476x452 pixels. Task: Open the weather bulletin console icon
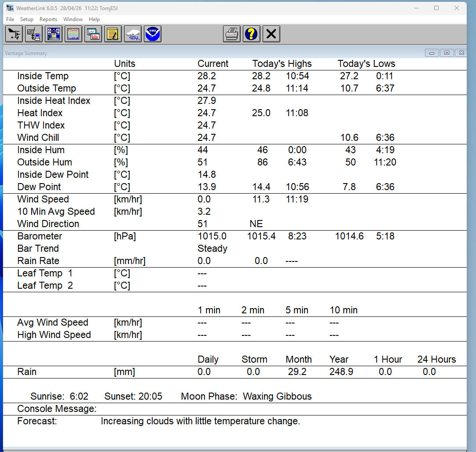tap(54, 34)
